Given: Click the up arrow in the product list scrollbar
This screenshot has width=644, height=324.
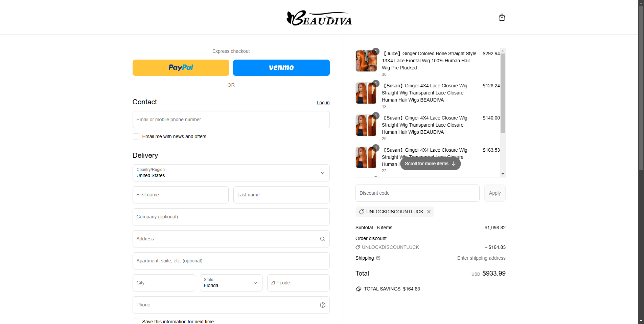Looking at the screenshot, I should click(503, 51).
